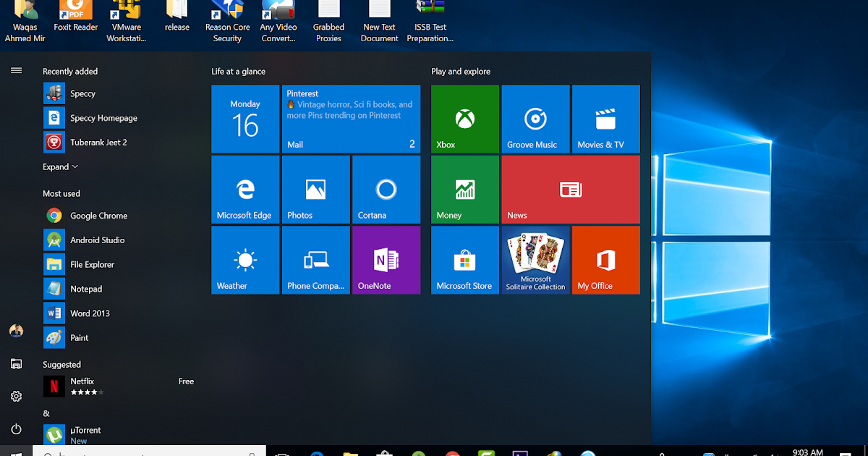Open the Cortana tile
The image size is (868, 456).
click(386, 190)
